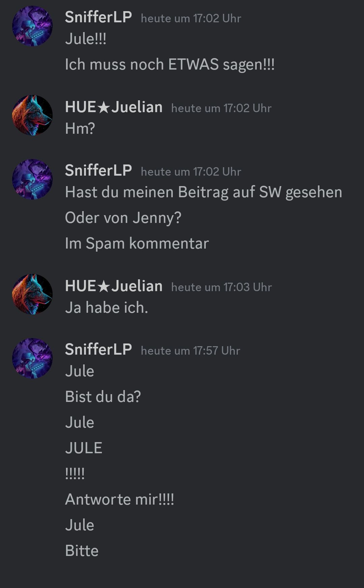Image resolution: width=364 pixels, height=588 pixels.
Task: Click SnifferLP's avatar beside the 17:02 Beitrag message
Action: 32,179
